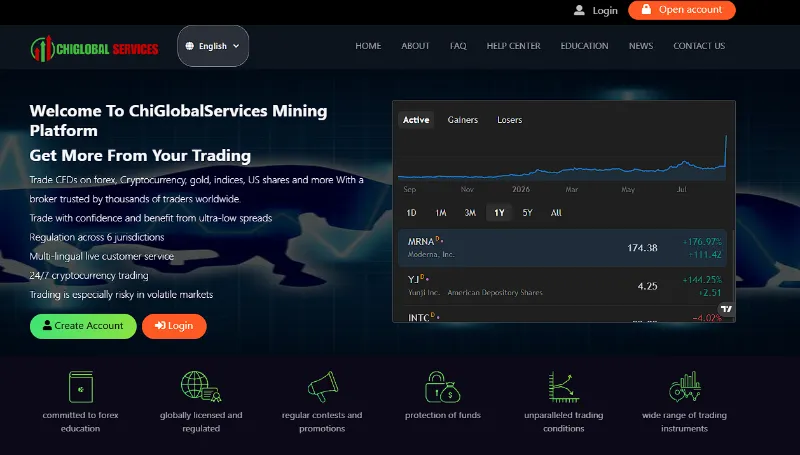Select the 1M chart range
800x455 pixels.
tap(441, 213)
